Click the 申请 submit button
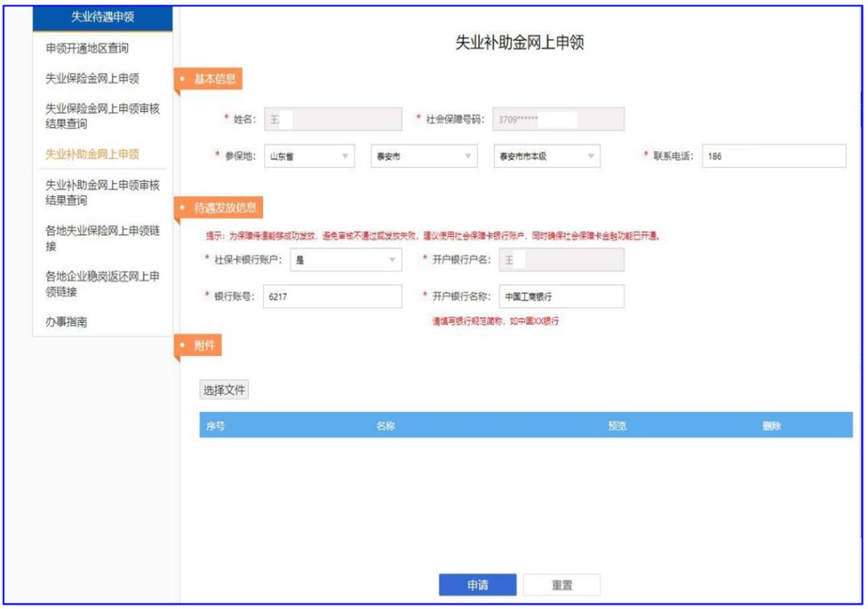 477,586
